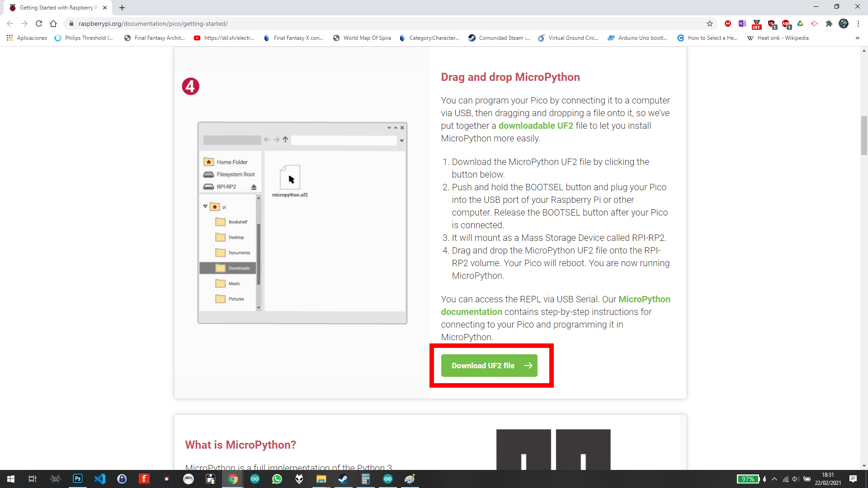This screenshot has width=868, height=488.
Task: Open a new browser tab
Action: tap(122, 8)
